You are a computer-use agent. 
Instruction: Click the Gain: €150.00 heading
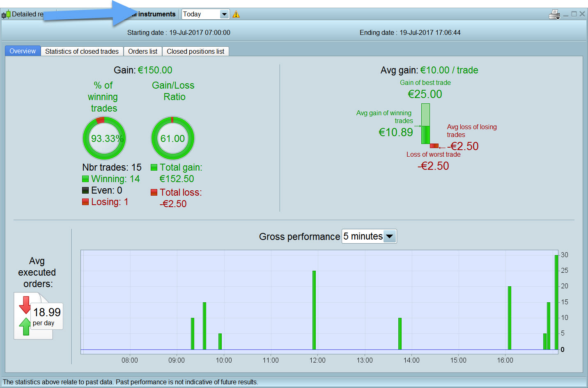pyautogui.click(x=143, y=70)
